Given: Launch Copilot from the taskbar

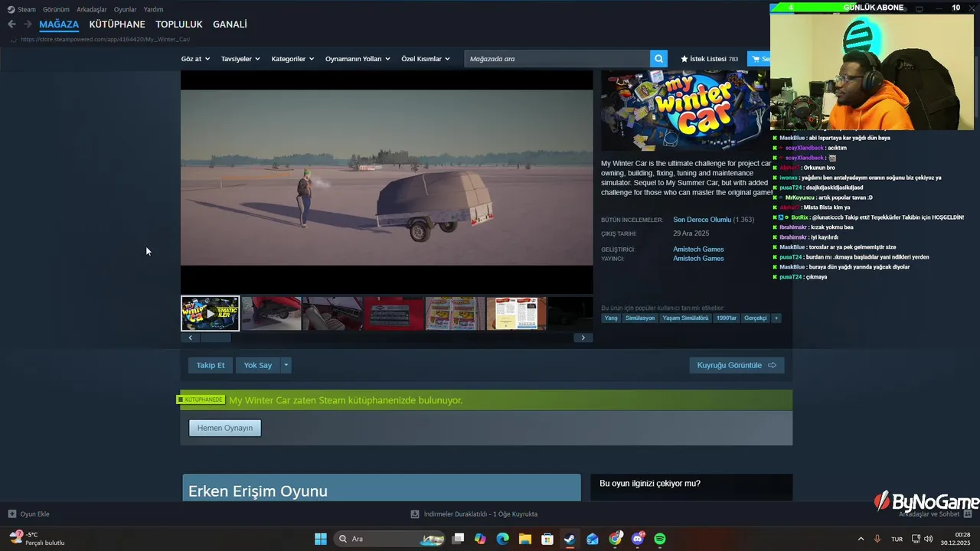Looking at the screenshot, I should [x=480, y=539].
